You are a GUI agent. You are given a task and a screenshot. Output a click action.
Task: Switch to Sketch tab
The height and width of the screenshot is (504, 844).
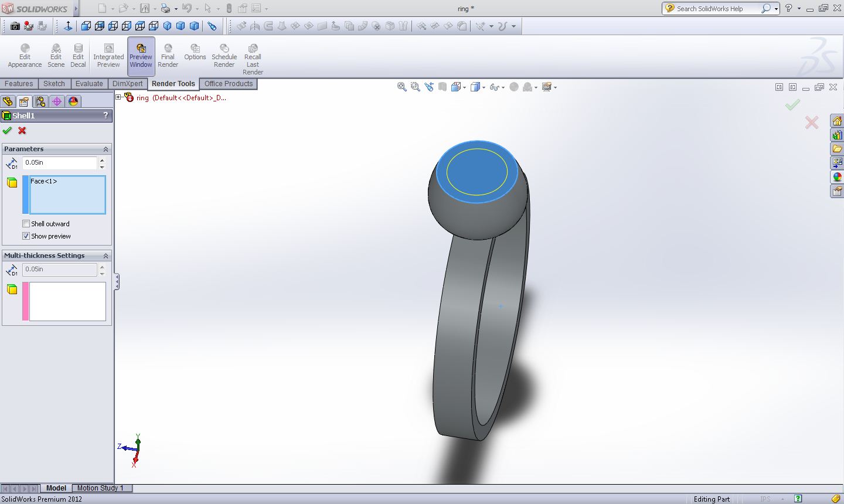pos(54,84)
